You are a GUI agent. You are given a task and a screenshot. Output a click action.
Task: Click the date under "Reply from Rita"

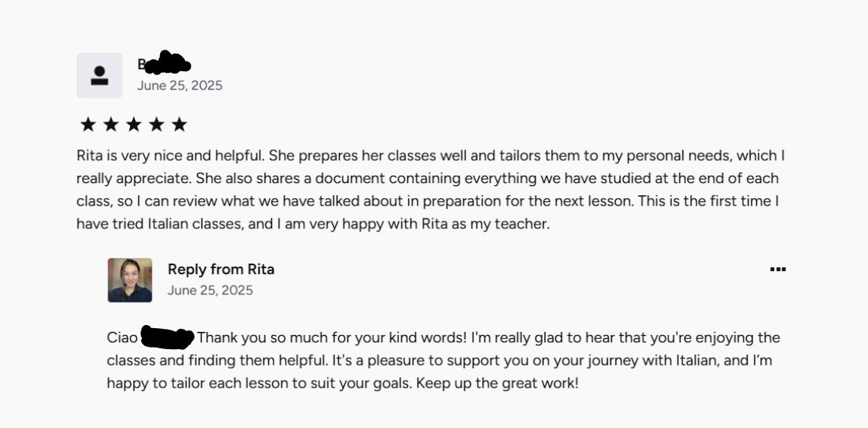[210, 291]
